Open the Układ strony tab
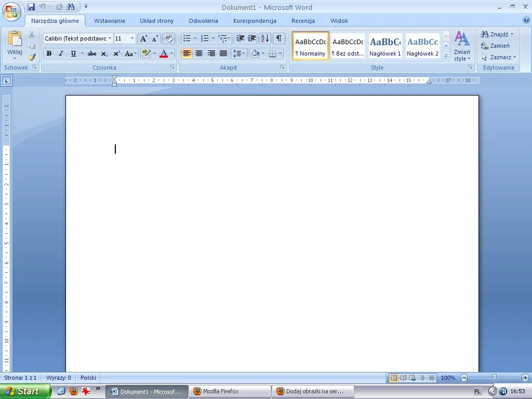The image size is (532, 399). (156, 21)
